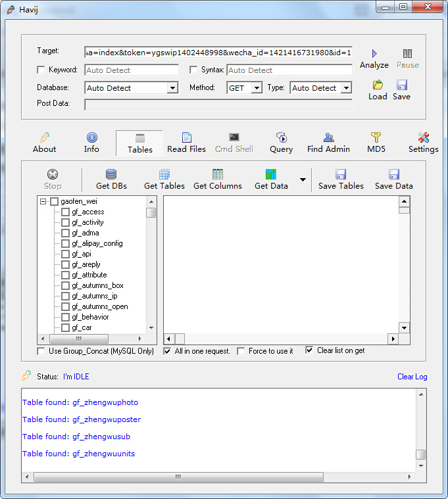Click the Get DBs database icon
Viewport: 448px width, 499px height.
111,174
